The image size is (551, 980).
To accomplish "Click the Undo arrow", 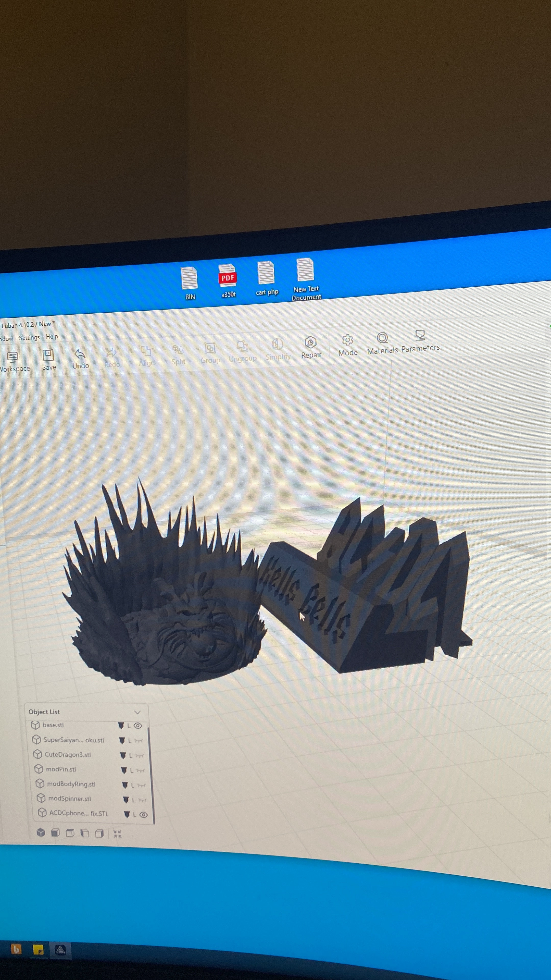I will pos(80,354).
